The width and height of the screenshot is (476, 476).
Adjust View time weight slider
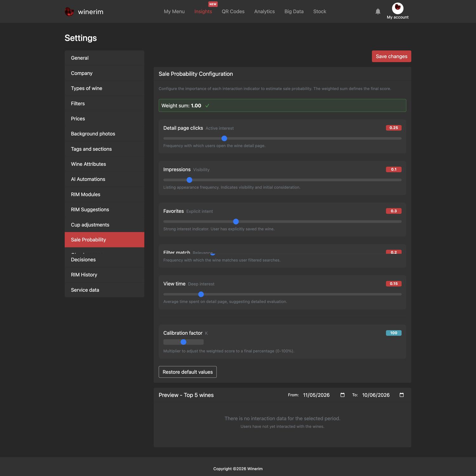point(282,294)
